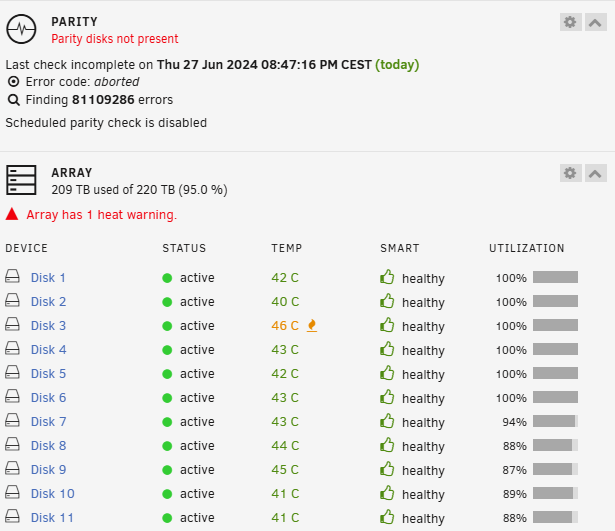
Task: Click the 89% utilization value of Disk 10
Action: pyautogui.click(x=515, y=494)
